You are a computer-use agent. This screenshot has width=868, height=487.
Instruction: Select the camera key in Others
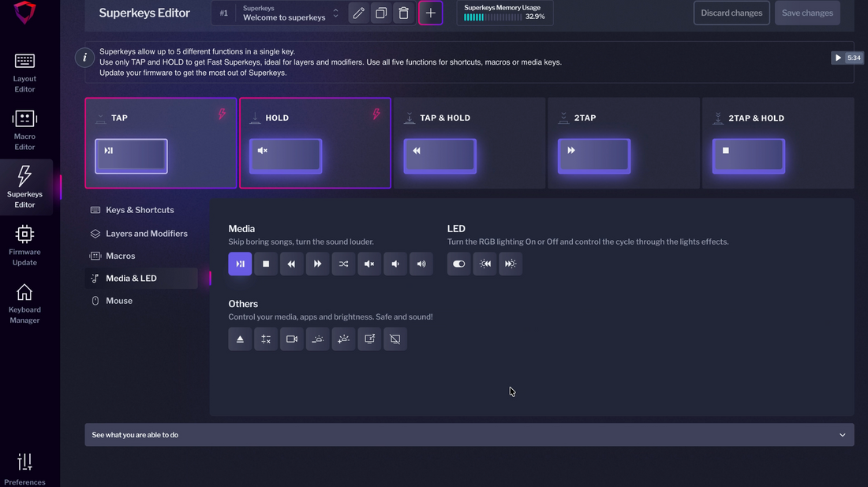pyautogui.click(x=292, y=339)
